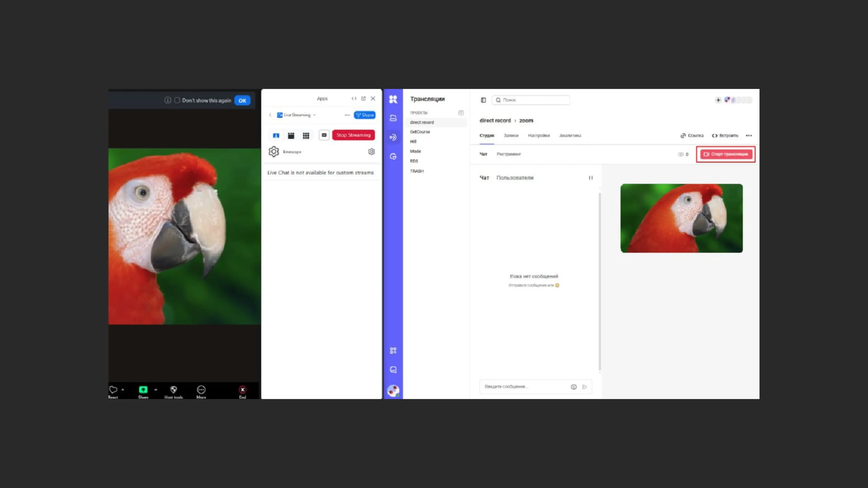Open the React options caret
The image size is (868, 488).
[x=123, y=389]
